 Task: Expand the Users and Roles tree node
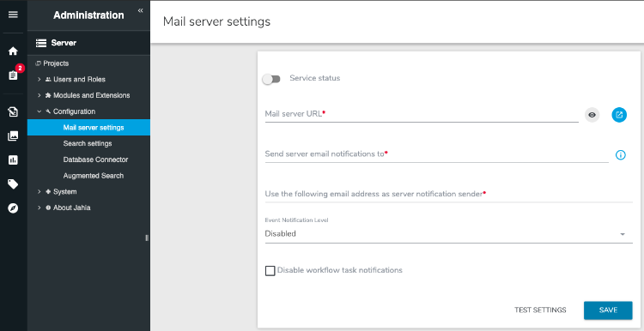[39, 79]
